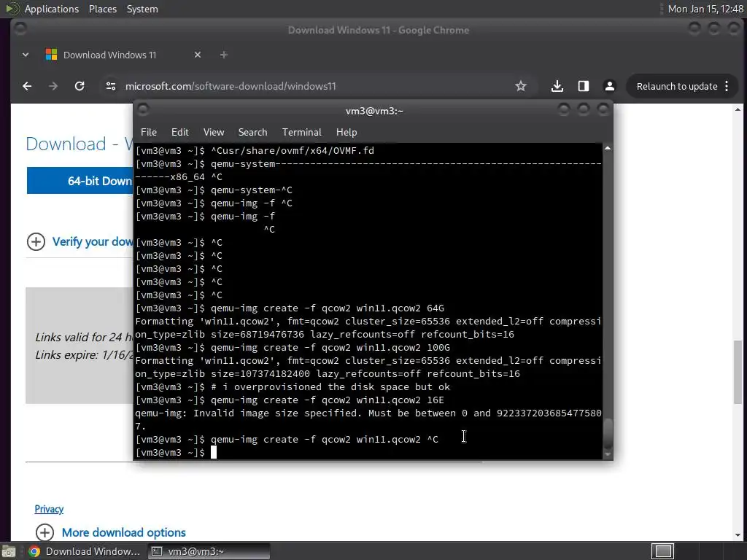The width and height of the screenshot is (747, 560).
Task: Click command ending in 'win11.qcow2 64G'
Action: [x=328, y=308]
